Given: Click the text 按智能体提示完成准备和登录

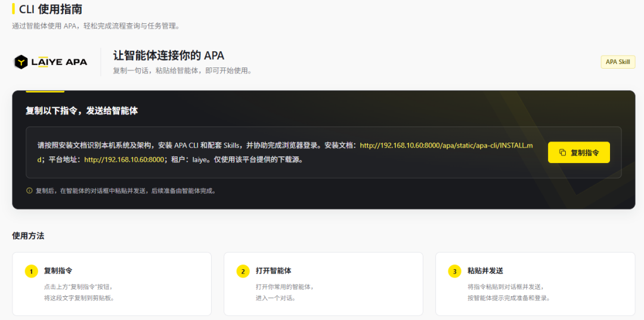Looking at the screenshot, I should (509, 298).
